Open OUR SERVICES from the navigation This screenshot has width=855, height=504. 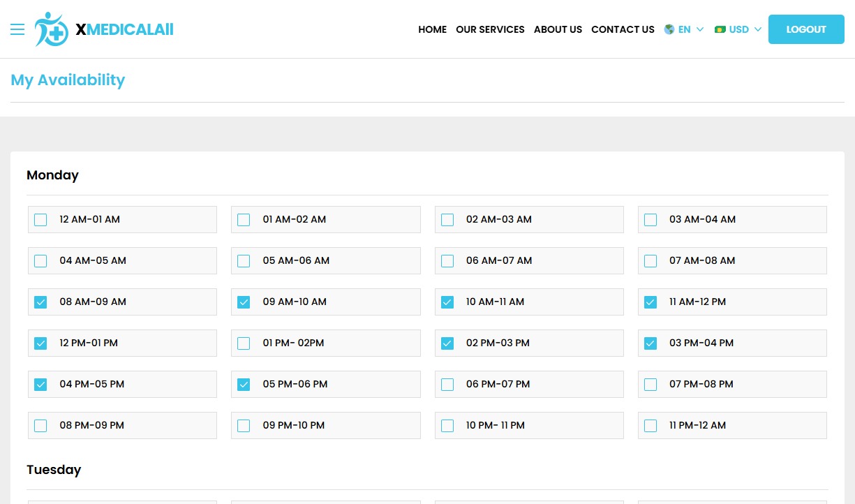pyautogui.click(x=490, y=29)
